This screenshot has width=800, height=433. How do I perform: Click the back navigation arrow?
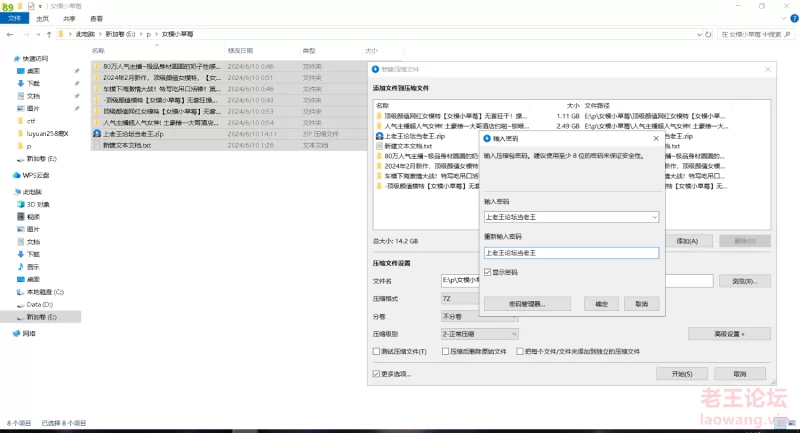[x=10, y=34]
